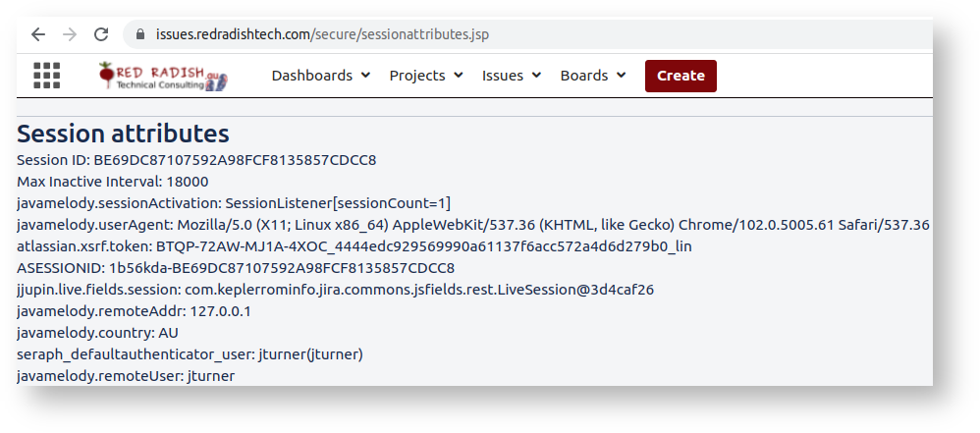Click the javamelody.remoteAddr line

point(135,311)
